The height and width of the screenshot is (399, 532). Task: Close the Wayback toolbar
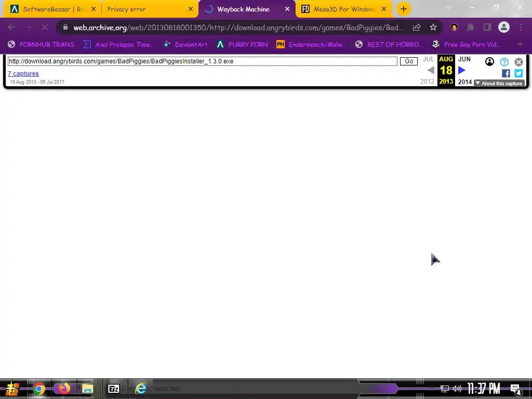[x=518, y=62]
